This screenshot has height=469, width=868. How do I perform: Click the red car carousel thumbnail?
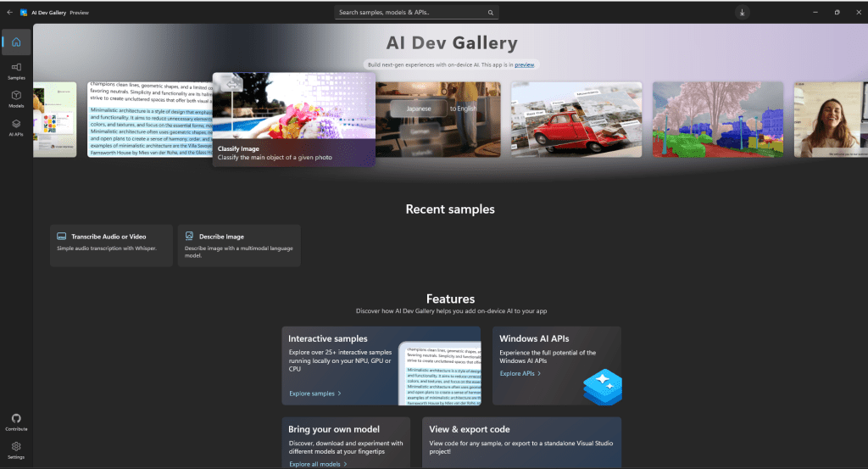tap(576, 120)
